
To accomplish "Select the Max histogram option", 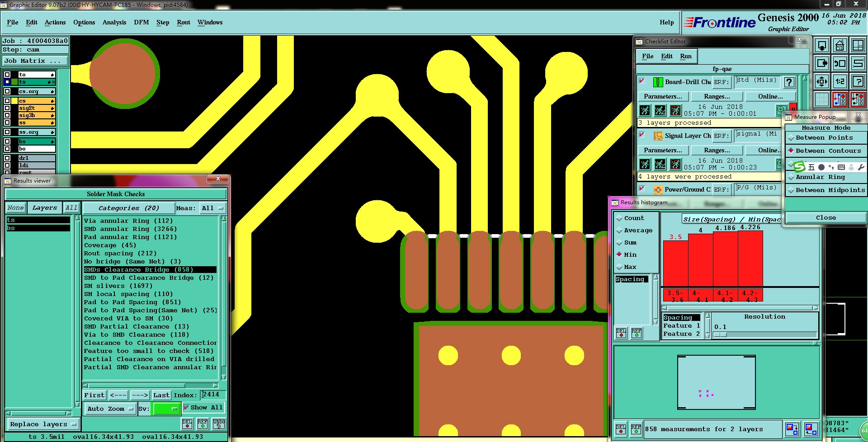I will pos(626,267).
